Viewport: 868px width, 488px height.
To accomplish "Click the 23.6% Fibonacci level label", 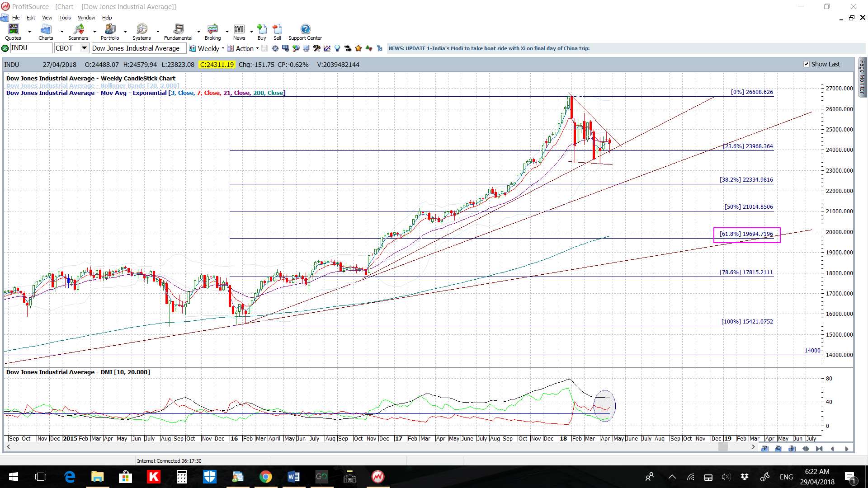I will click(748, 146).
